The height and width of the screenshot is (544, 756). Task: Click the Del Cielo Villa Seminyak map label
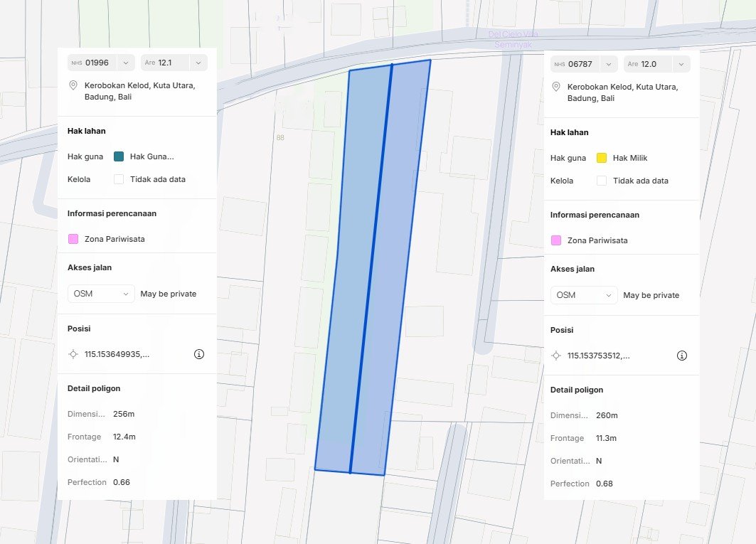point(513,39)
